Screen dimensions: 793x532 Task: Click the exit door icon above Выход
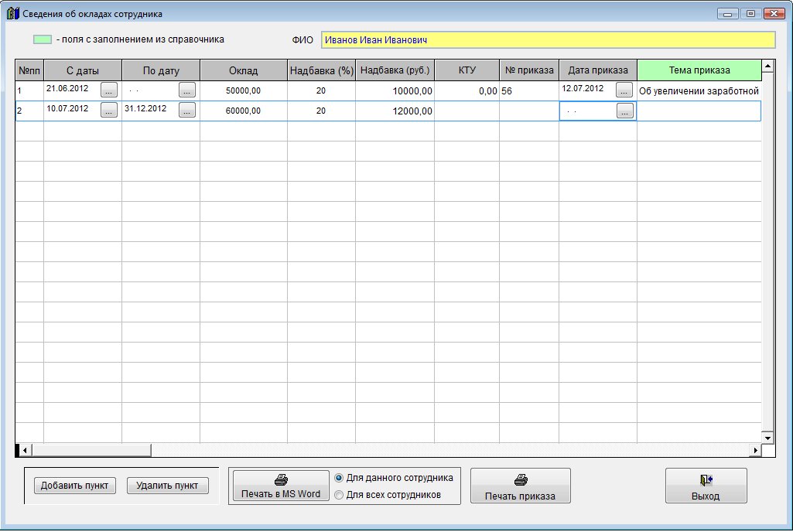pyautogui.click(x=706, y=480)
